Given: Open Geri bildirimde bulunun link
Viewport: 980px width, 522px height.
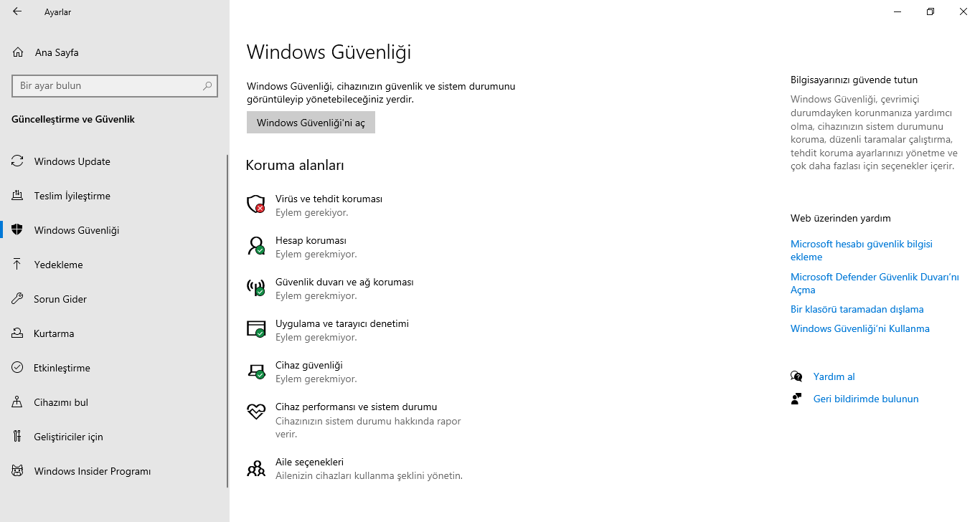Looking at the screenshot, I should coord(866,399).
